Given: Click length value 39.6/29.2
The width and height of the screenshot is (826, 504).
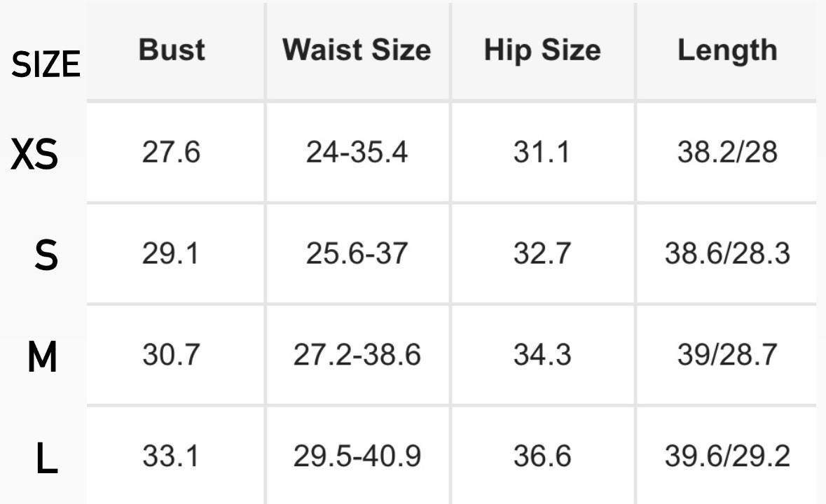Looking at the screenshot, I should (x=727, y=456).
